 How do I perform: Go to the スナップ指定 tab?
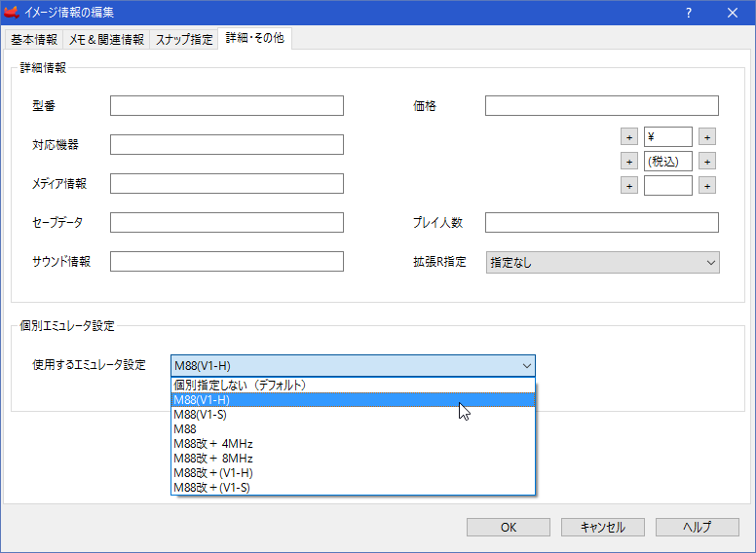184,40
